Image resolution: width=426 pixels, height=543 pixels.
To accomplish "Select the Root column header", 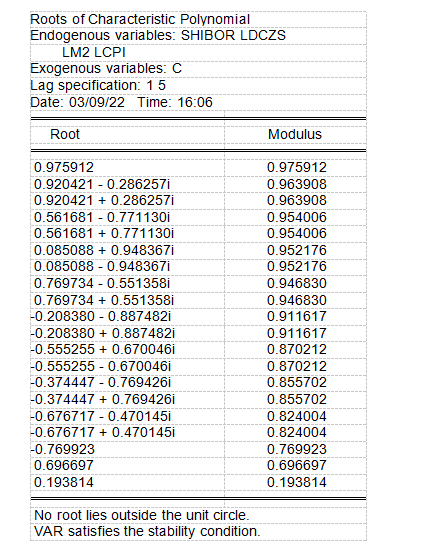I will point(65,134).
